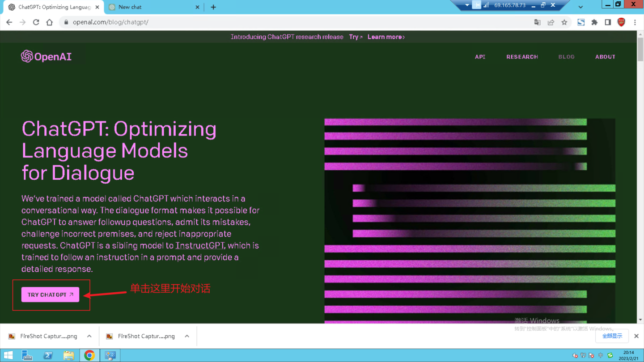Image resolution: width=644 pixels, height=362 pixels.
Task: Open the BLOG navigation item
Action: click(566, 57)
